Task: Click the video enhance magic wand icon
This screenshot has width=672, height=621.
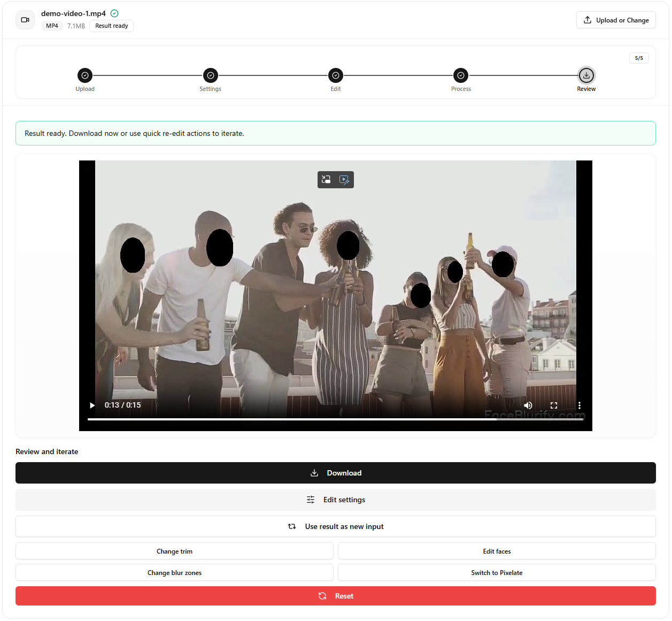Action: [x=345, y=180]
